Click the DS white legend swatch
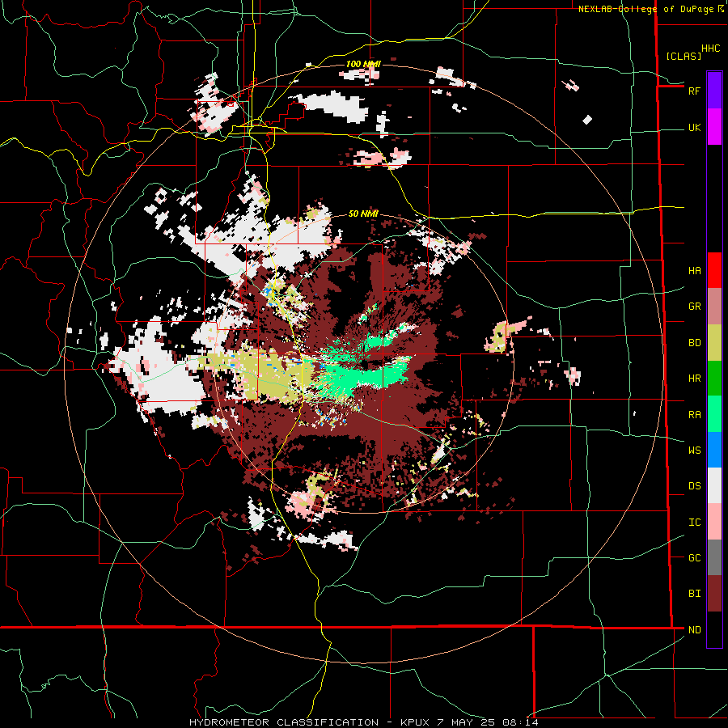The image size is (728, 728). [x=714, y=485]
